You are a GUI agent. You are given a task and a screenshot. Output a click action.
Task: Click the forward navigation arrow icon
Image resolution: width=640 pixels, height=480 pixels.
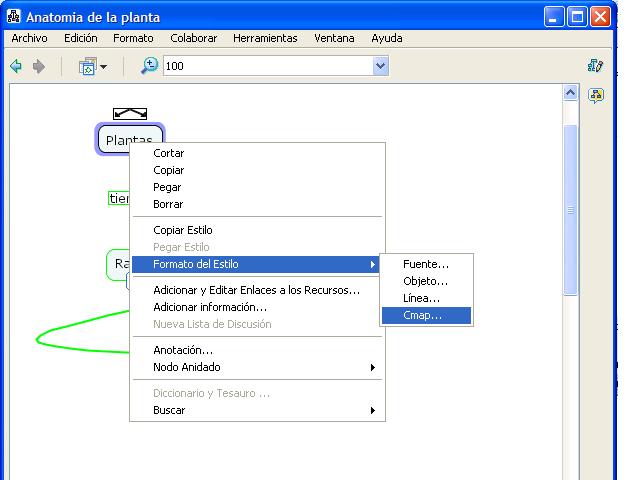[39, 66]
